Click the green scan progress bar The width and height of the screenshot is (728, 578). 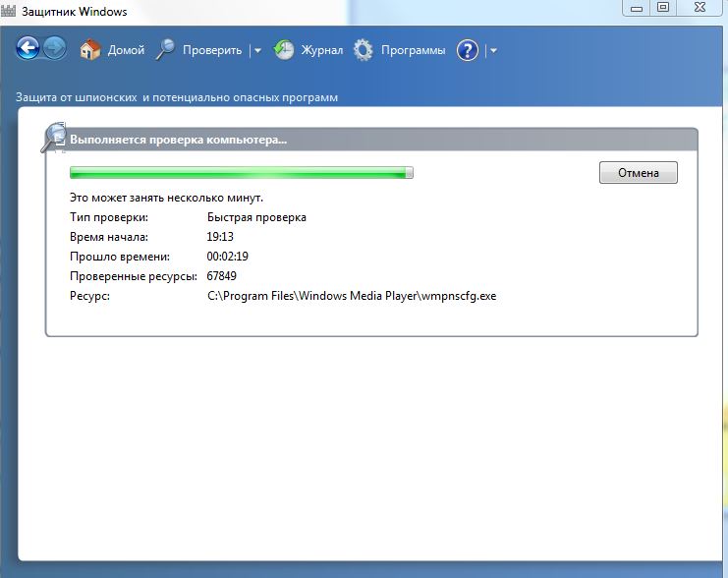click(242, 173)
